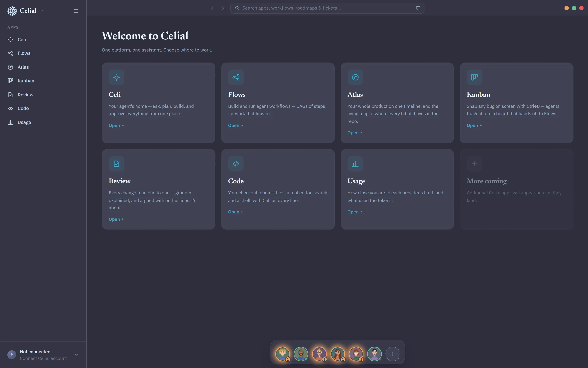Go forward with the right arrow
Viewport: 588px width, 368px height.
coord(223,8)
